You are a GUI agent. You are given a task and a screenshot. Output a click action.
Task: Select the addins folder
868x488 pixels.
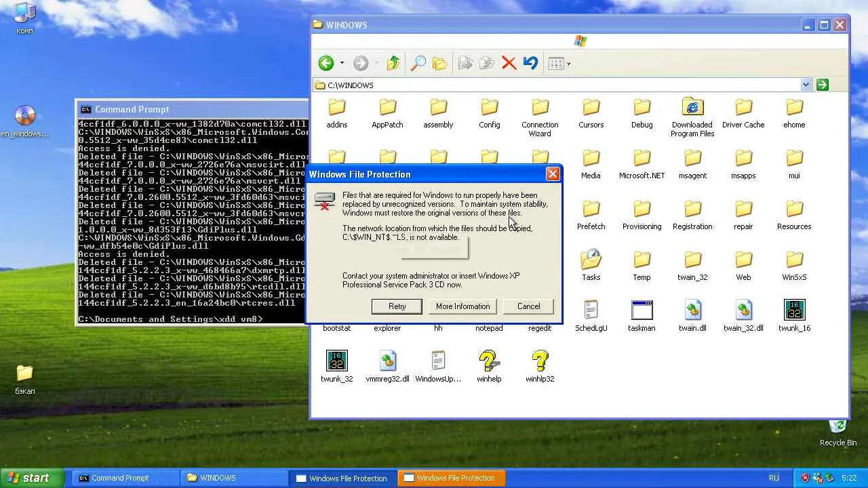point(337,113)
